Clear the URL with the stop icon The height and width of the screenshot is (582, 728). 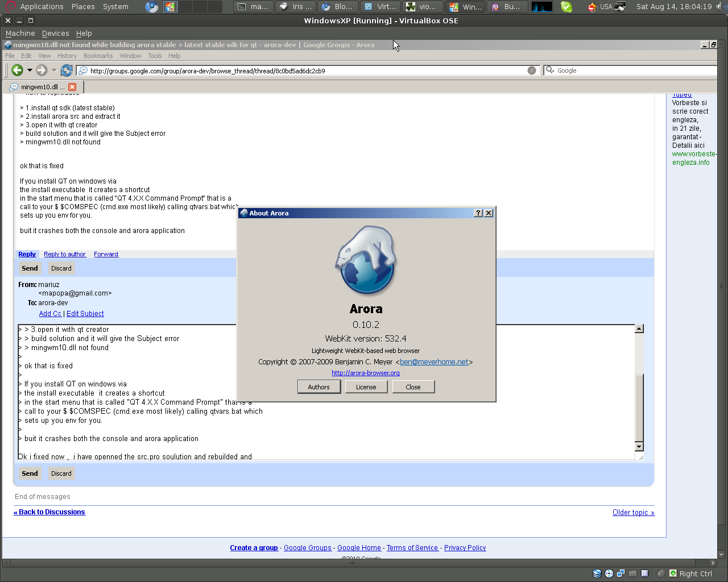pos(532,70)
